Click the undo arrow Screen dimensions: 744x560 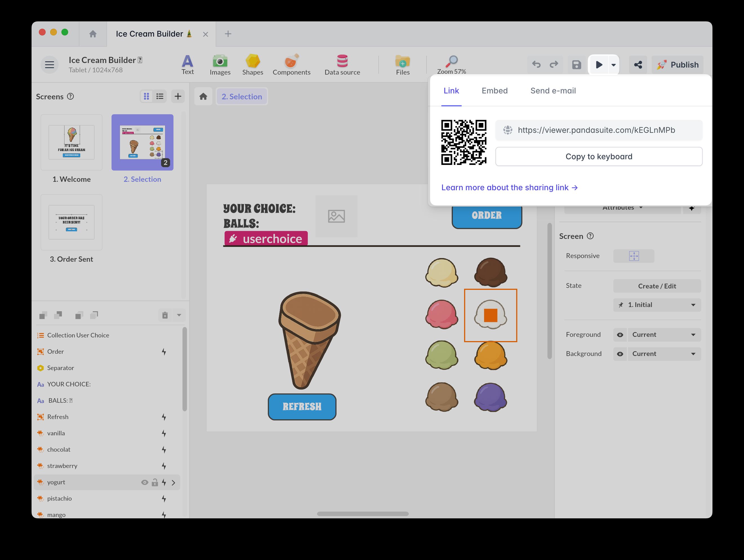pos(536,64)
